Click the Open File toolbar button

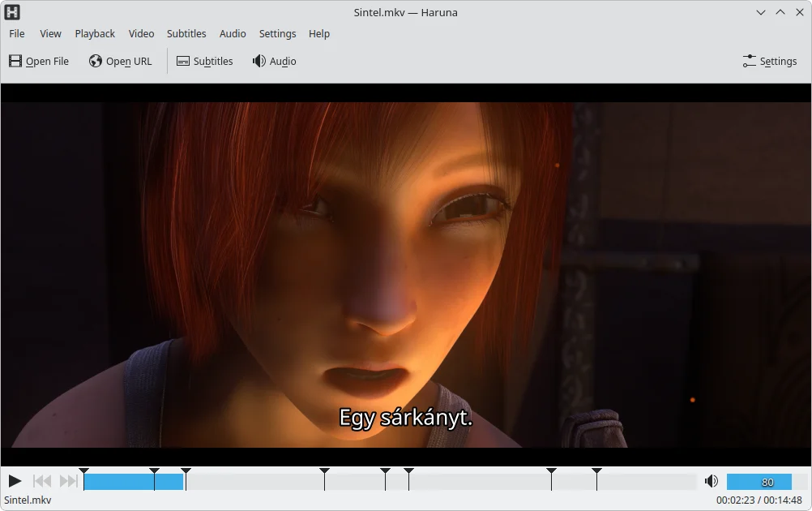click(x=39, y=61)
